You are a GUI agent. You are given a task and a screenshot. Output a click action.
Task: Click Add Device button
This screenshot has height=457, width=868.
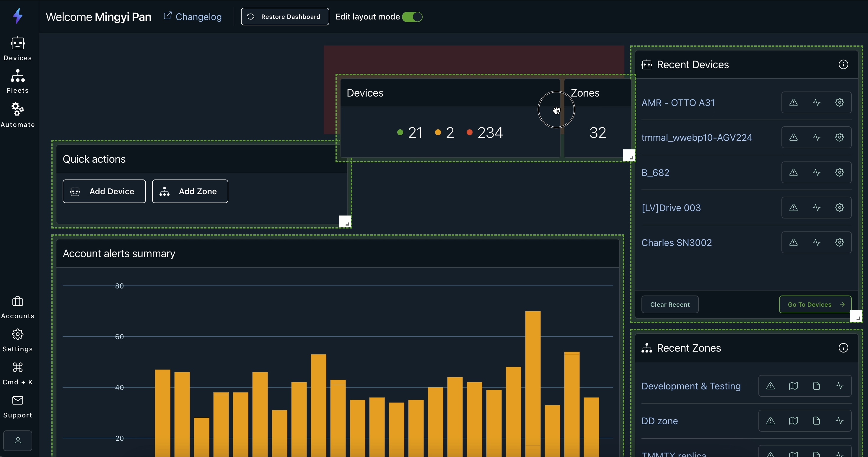coord(104,191)
